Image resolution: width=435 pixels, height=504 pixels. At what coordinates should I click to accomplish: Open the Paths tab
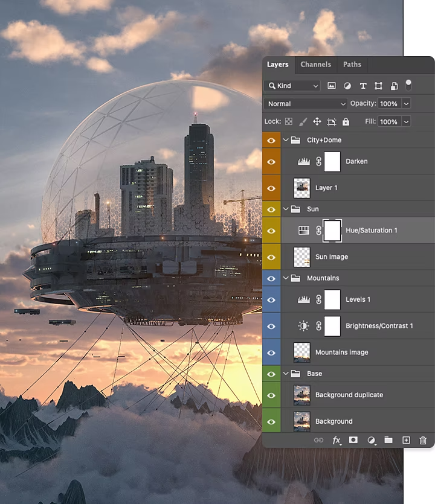click(x=352, y=65)
